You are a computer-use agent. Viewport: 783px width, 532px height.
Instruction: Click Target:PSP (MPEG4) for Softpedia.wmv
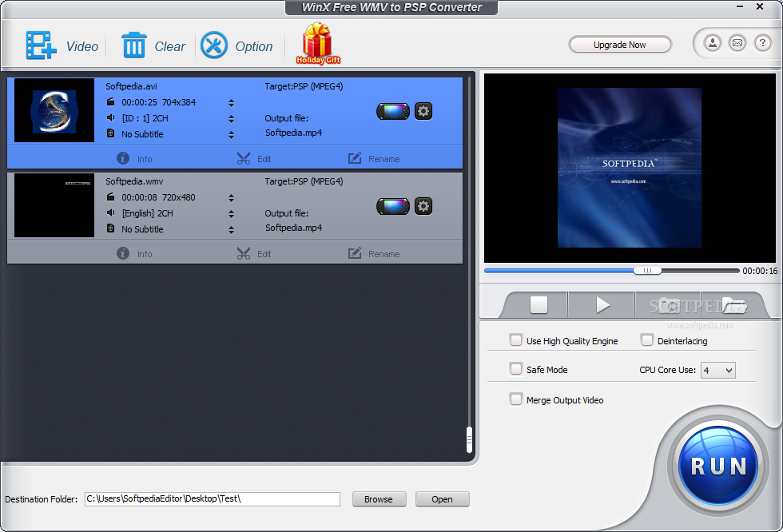pos(304,181)
